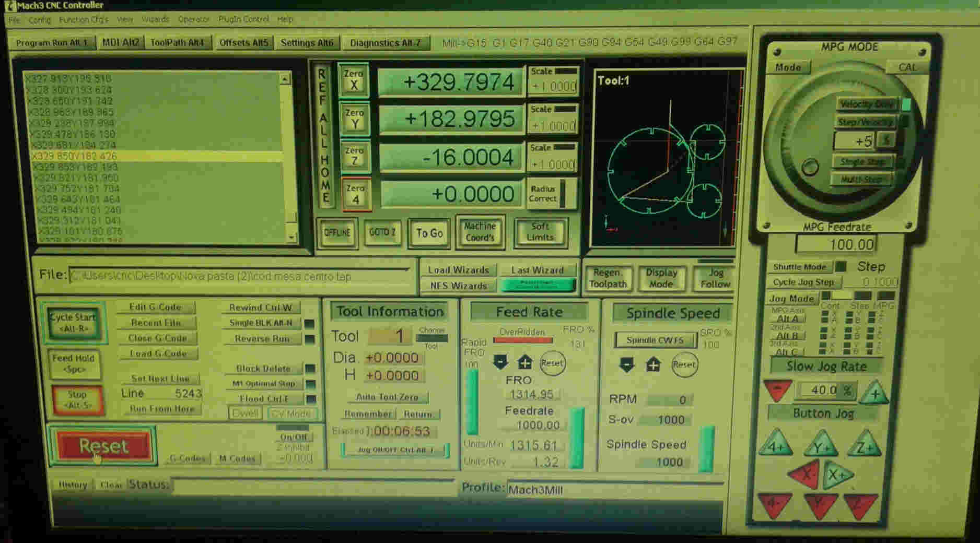
Task: Click the Zero 4 axis button
Action: tap(356, 194)
